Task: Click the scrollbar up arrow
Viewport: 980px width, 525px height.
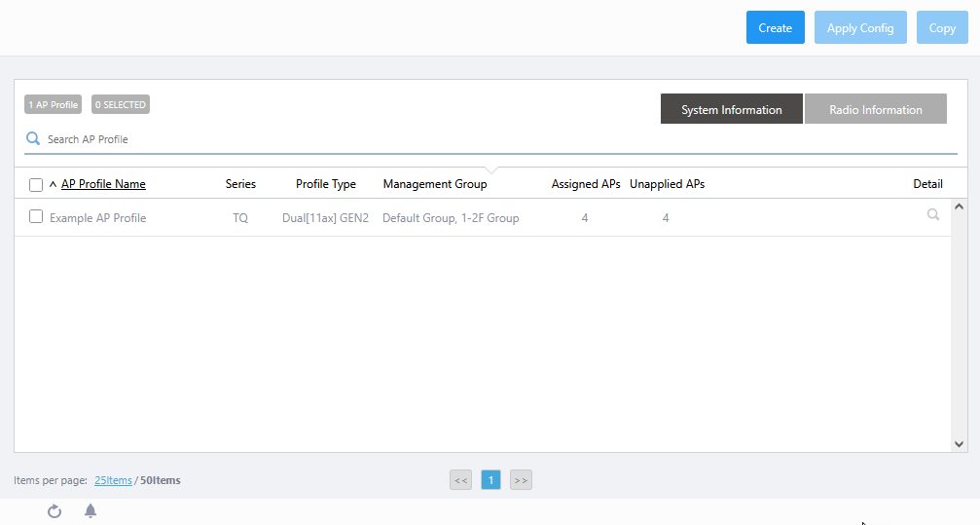Action: [x=960, y=206]
